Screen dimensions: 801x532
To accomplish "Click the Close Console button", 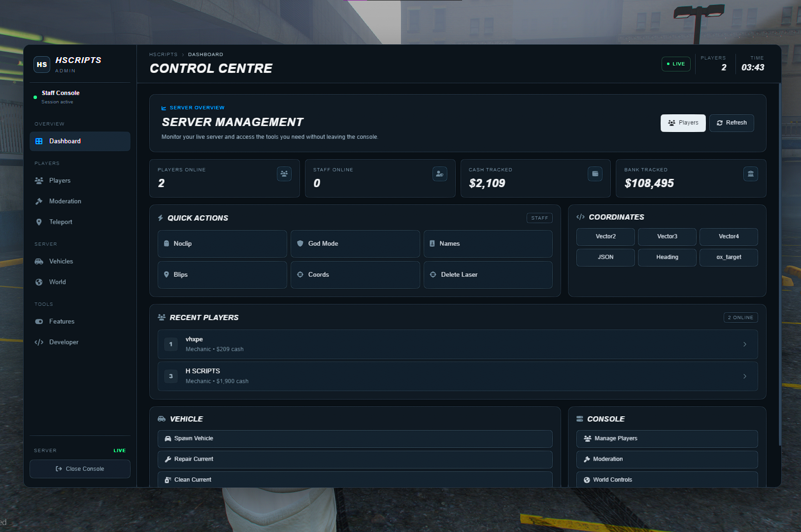I will (x=80, y=469).
